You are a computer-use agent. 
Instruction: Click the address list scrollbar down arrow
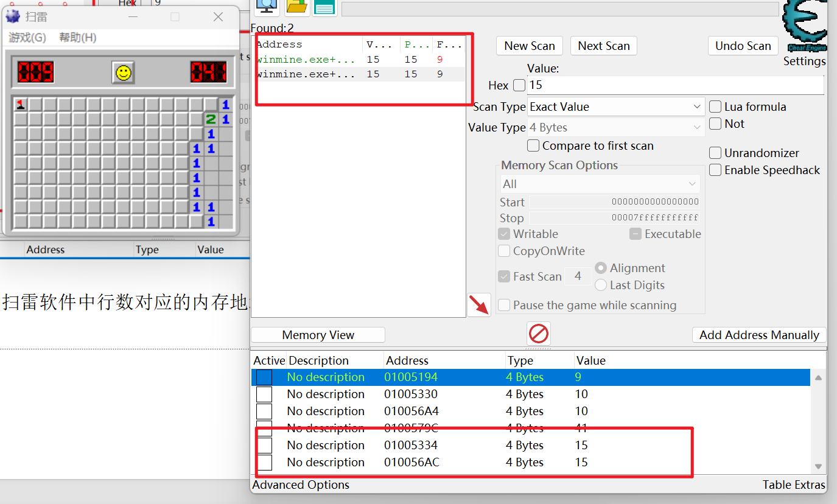(x=818, y=467)
